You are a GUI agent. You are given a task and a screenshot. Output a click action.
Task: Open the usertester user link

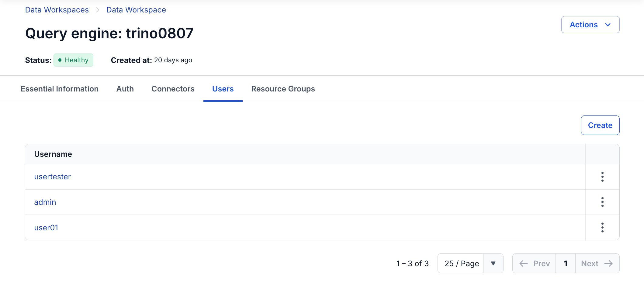[x=52, y=177]
